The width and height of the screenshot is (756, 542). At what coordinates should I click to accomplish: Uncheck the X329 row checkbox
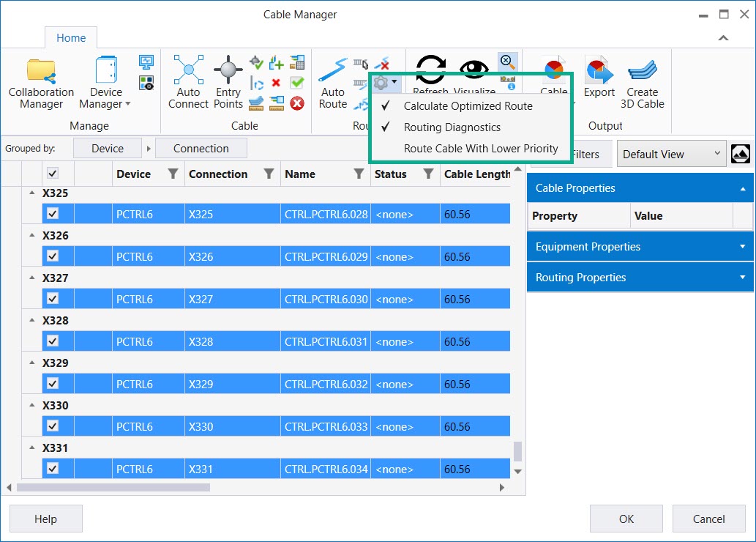pos(53,384)
